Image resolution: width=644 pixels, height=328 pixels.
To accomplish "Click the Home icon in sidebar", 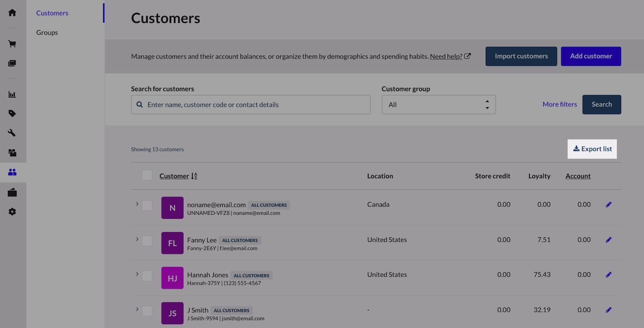I will [x=12, y=12].
